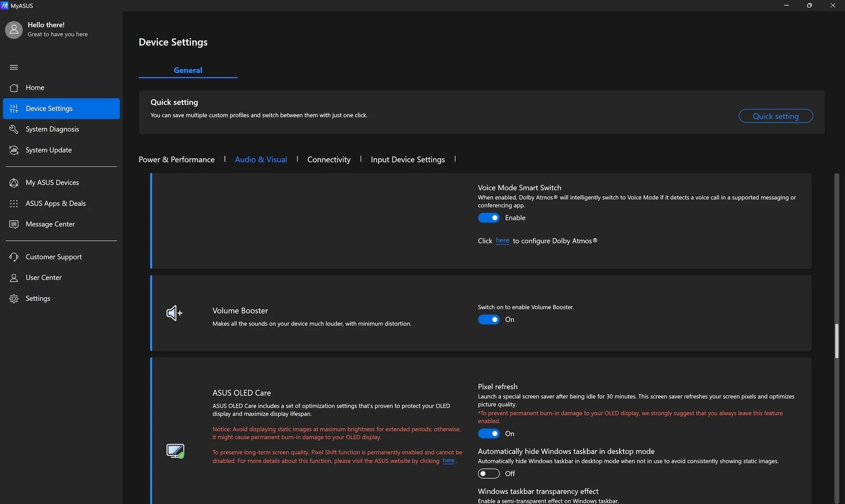Restore down the MyASUS window
The image size is (845, 504).
click(809, 5)
